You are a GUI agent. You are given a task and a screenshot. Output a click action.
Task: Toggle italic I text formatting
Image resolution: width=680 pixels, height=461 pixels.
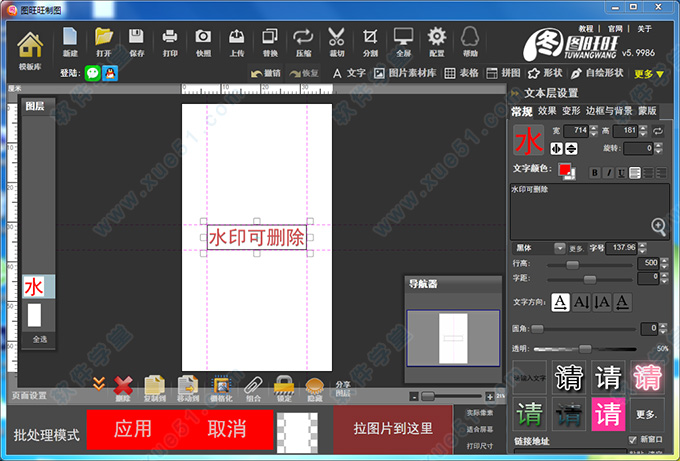point(607,173)
